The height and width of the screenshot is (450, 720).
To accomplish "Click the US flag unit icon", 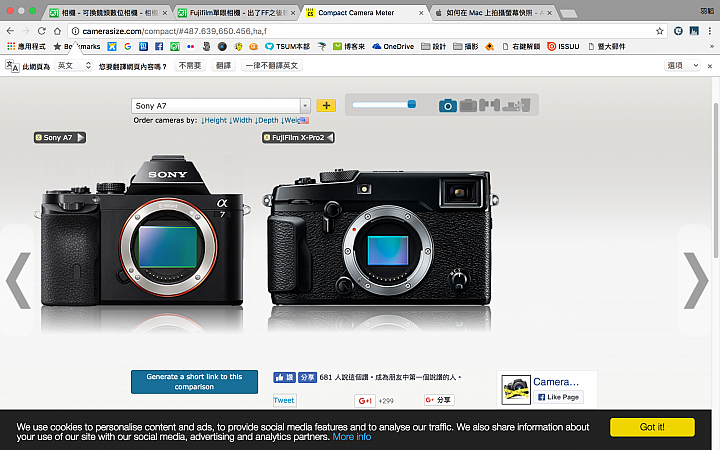I will tap(304, 120).
